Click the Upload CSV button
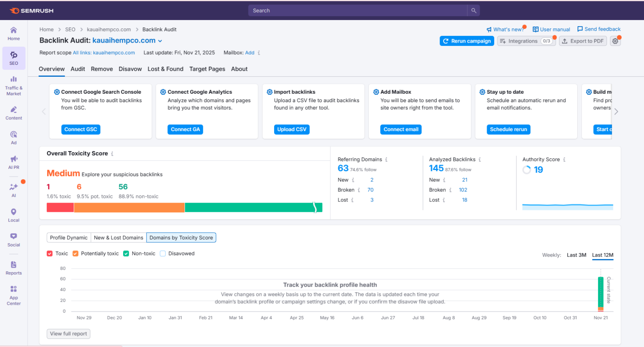Screen dimensions: 644x347 (x=292, y=129)
